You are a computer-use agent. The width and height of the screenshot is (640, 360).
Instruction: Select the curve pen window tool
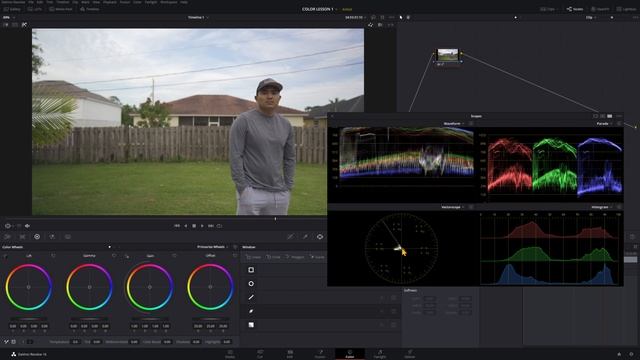[x=251, y=311]
